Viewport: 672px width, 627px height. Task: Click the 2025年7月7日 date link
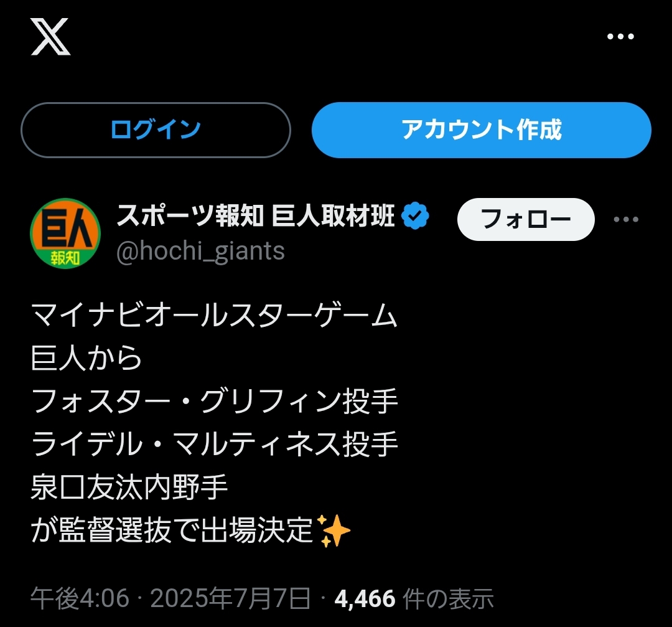[231, 598]
